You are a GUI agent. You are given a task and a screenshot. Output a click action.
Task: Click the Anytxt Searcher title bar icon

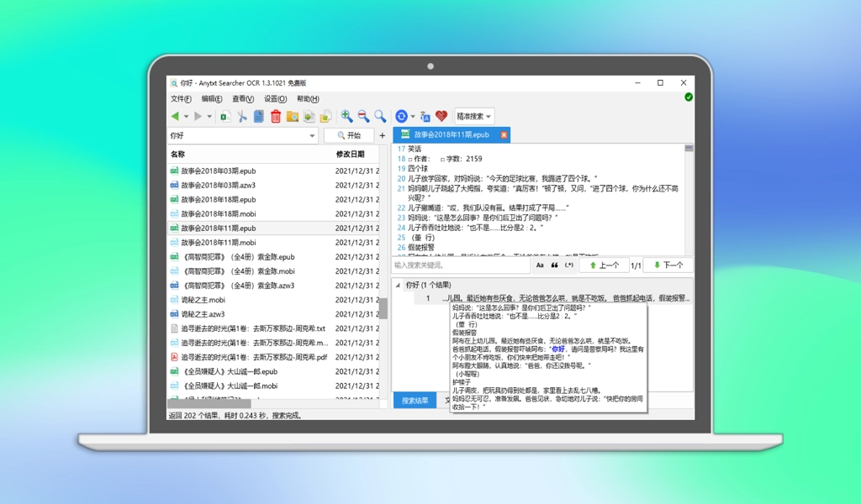(174, 83)
